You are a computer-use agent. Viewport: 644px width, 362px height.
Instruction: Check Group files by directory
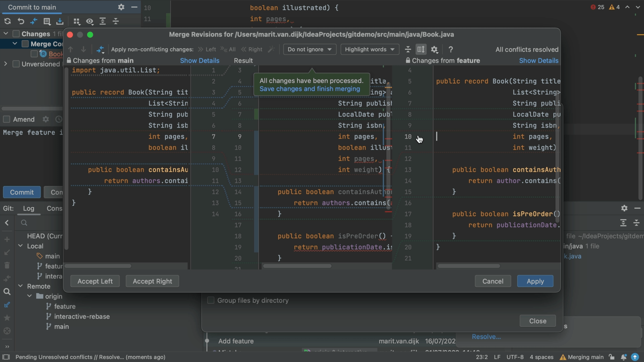coord(211,300)
